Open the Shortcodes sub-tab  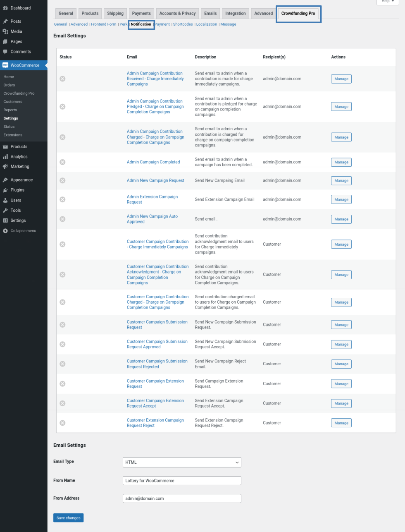pyautogui.click(x=183, y=24)
